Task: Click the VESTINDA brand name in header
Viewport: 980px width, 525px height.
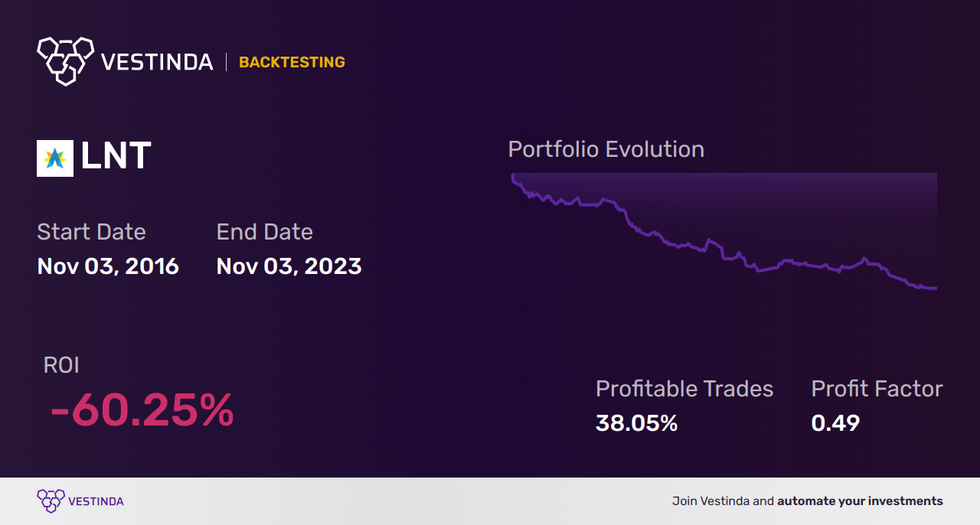Action: [x=157, y=62]
